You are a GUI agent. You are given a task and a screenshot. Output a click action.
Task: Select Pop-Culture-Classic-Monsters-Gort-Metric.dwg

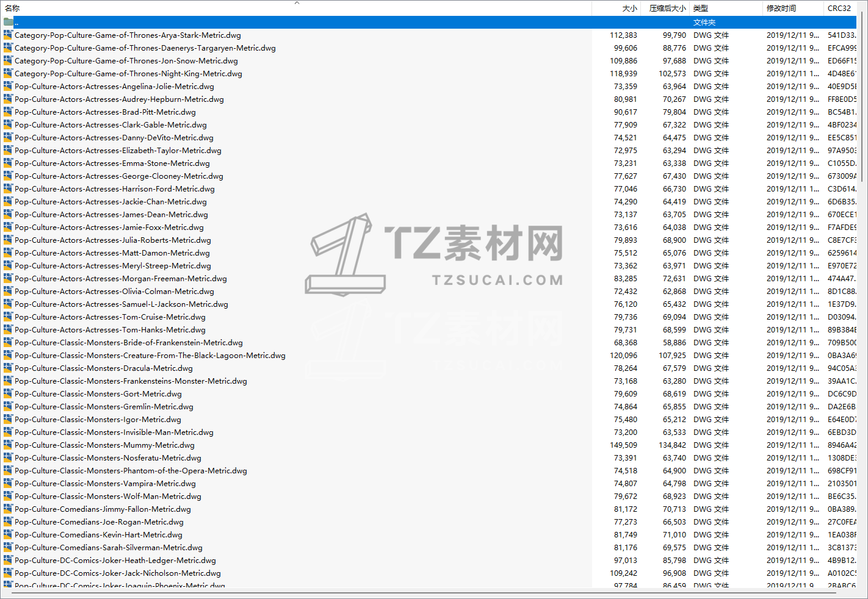tap(98, 394)
